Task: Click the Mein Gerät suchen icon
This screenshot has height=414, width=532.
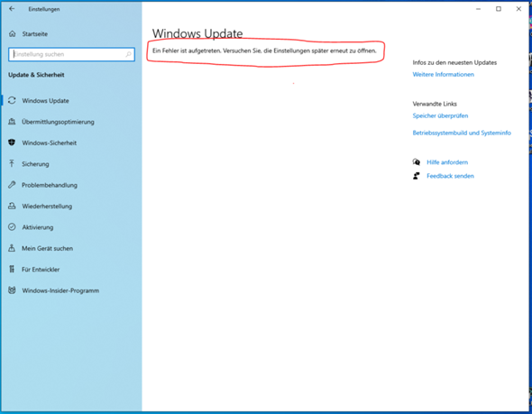Action: pos(12,248)
